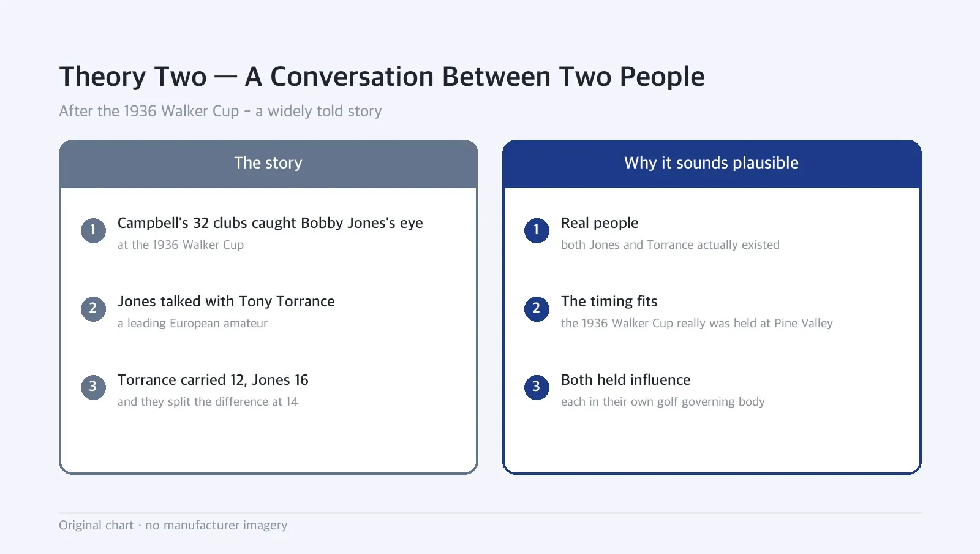Click footer 'Original chart · no manufacturer imagery'
The image size is (980, 554).
(173, 525)
